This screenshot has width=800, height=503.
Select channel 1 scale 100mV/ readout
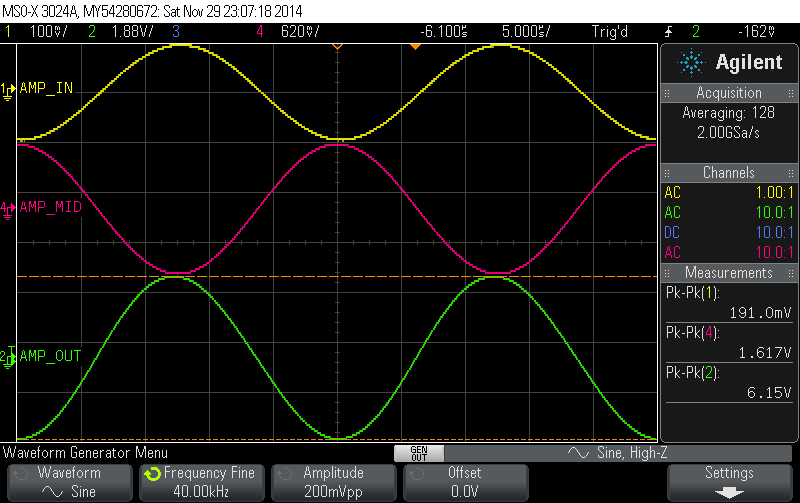tap(48, 32)
